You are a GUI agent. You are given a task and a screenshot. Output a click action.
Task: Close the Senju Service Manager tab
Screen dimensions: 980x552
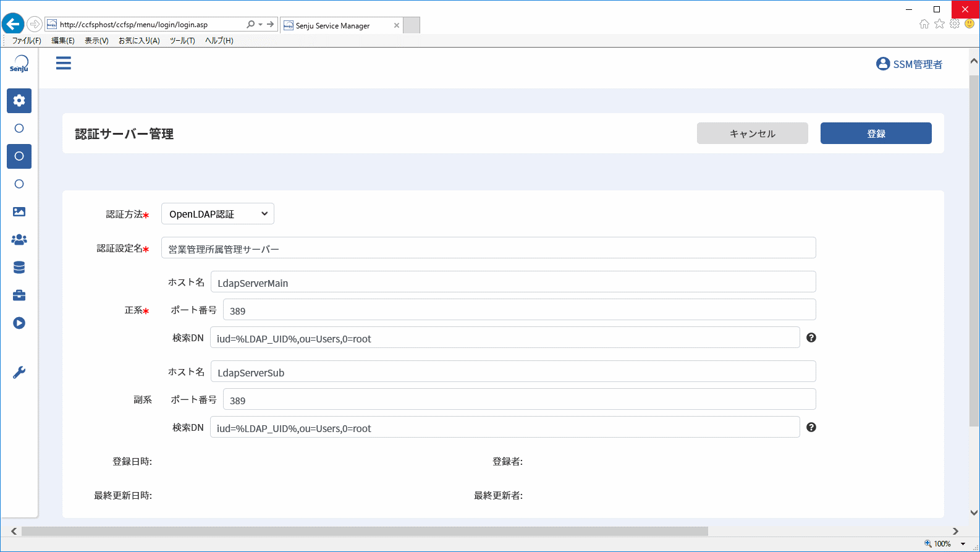tap(396, 25)
